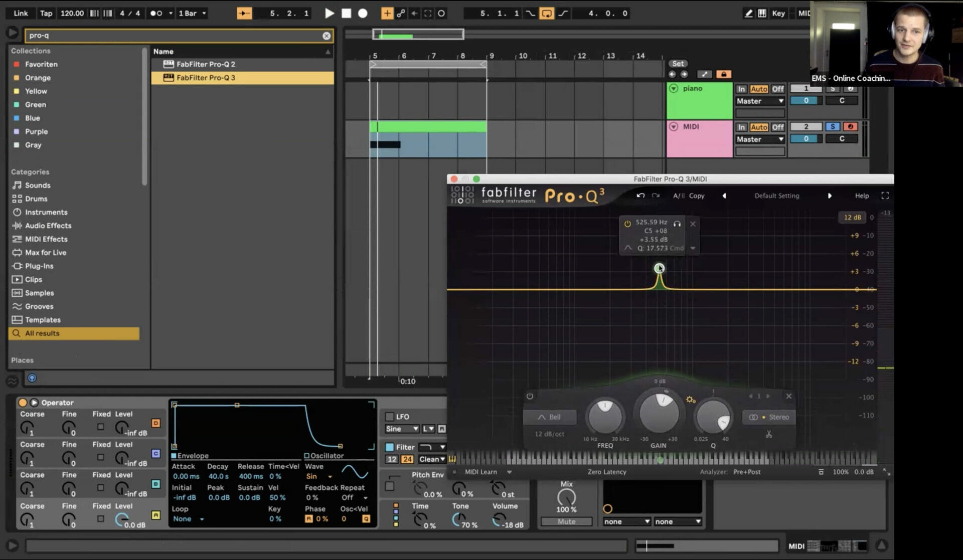
Task: Click Tap tempo button
Action: point(46,14)
